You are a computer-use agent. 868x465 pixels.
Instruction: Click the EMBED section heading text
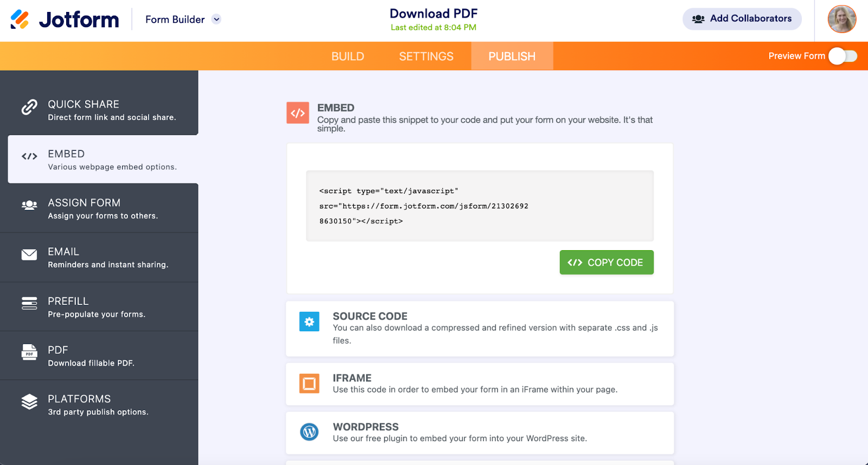pyautogui.click(x=336, y=108)
